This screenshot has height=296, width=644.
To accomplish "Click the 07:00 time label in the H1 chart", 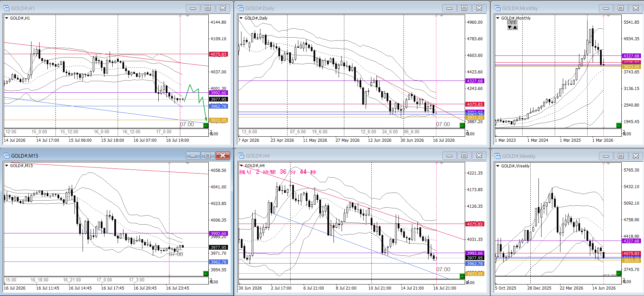I will click(187, 124).
